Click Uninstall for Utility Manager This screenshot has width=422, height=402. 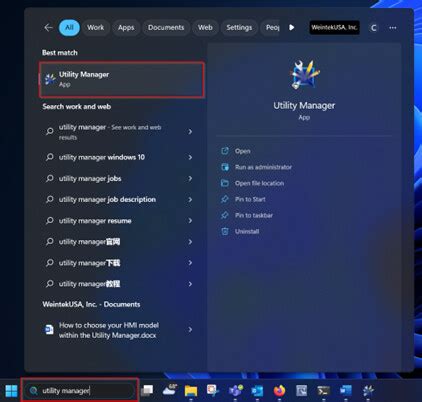[247, 231]
